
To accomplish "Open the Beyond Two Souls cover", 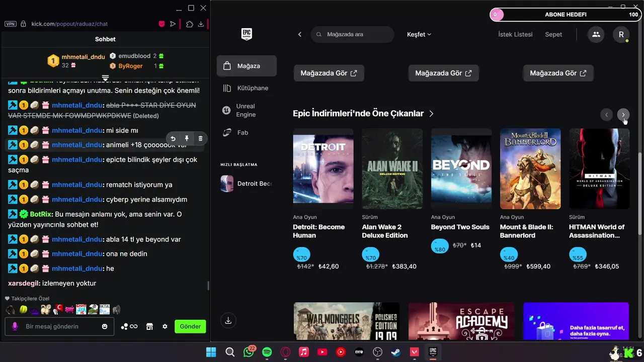I will click(x=461, y=168).
